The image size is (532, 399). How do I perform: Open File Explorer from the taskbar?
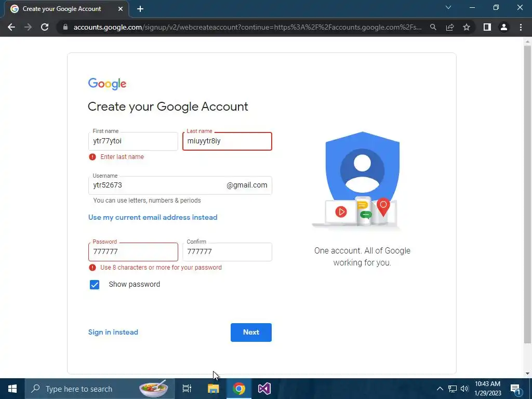213,389
